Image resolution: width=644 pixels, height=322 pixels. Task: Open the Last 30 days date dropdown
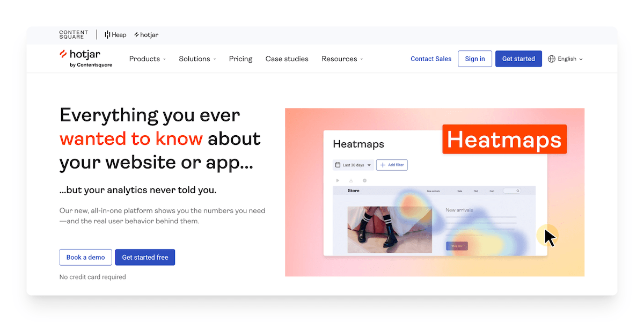tap(354, 165)
